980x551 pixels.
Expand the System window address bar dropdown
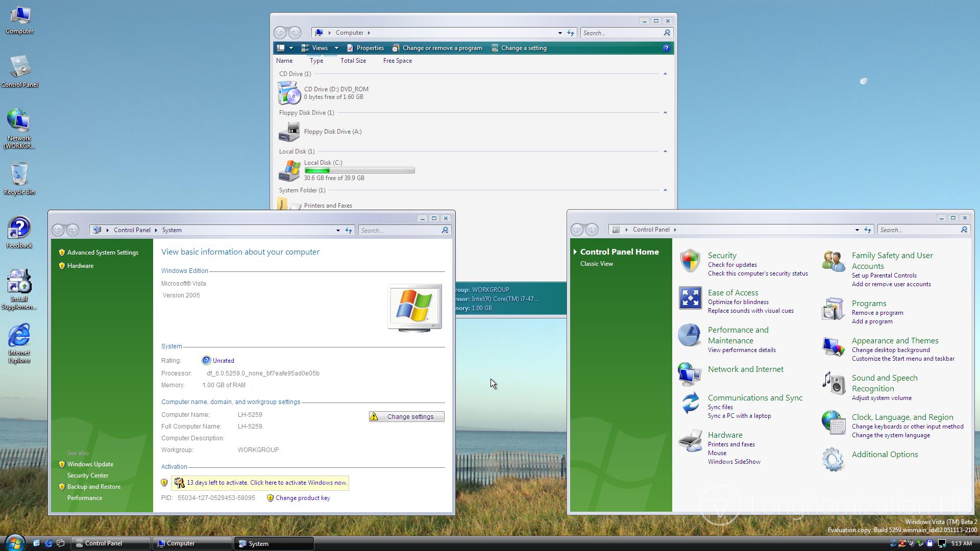pos(338,231)
